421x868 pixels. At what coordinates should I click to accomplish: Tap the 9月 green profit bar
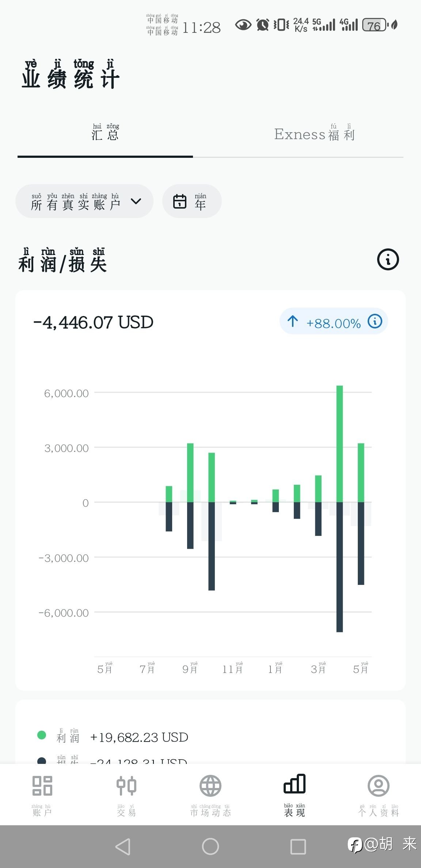190,472
